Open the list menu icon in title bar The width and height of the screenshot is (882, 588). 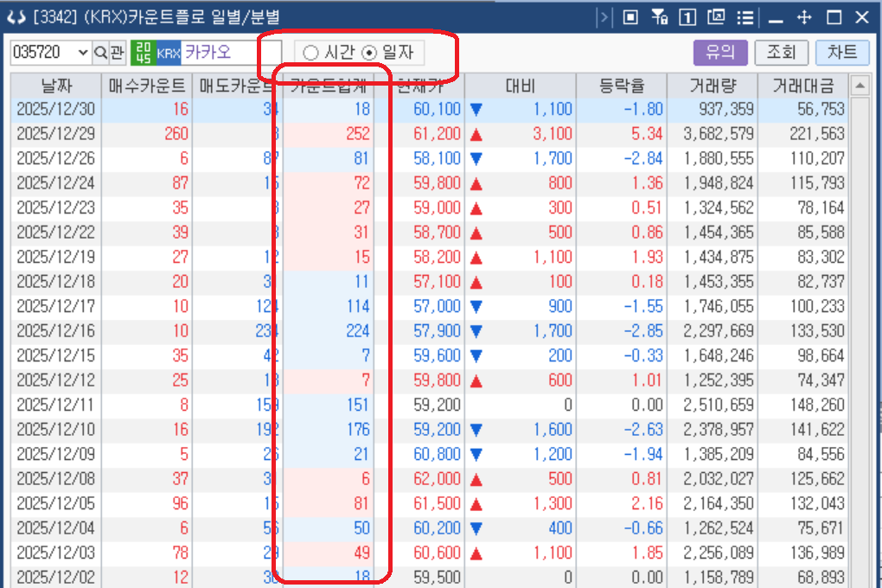point(745,17)
